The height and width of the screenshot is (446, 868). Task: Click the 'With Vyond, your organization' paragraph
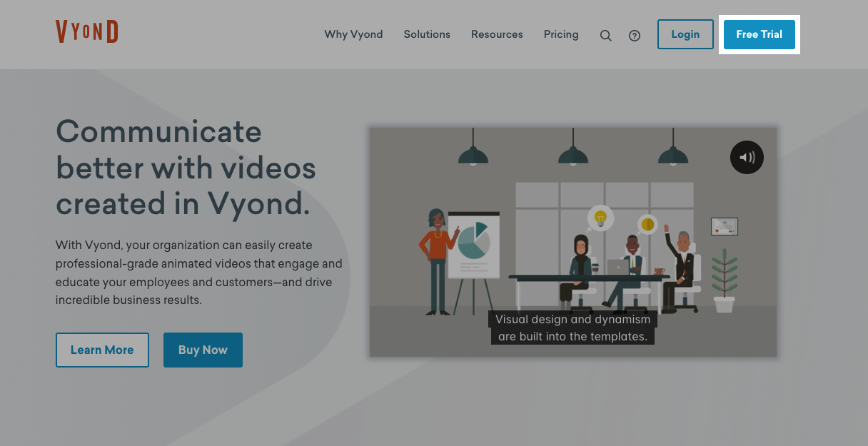199,273
